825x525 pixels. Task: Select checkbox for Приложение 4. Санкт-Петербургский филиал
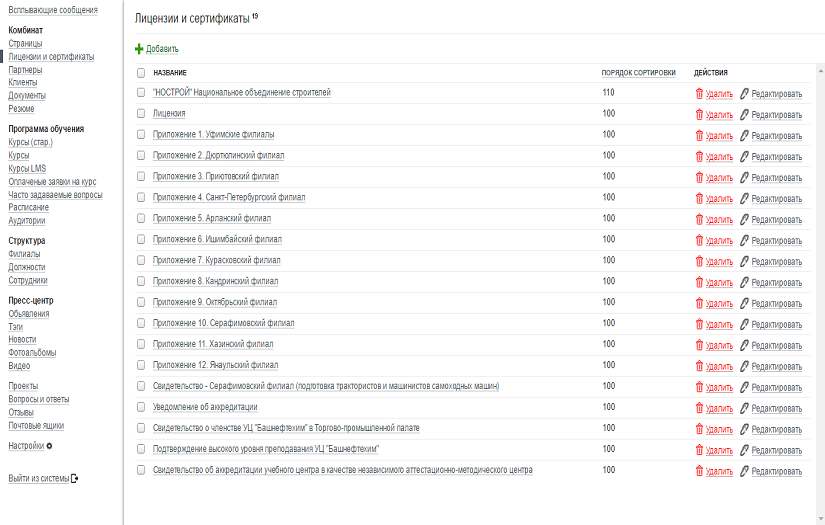click(141, 197)
